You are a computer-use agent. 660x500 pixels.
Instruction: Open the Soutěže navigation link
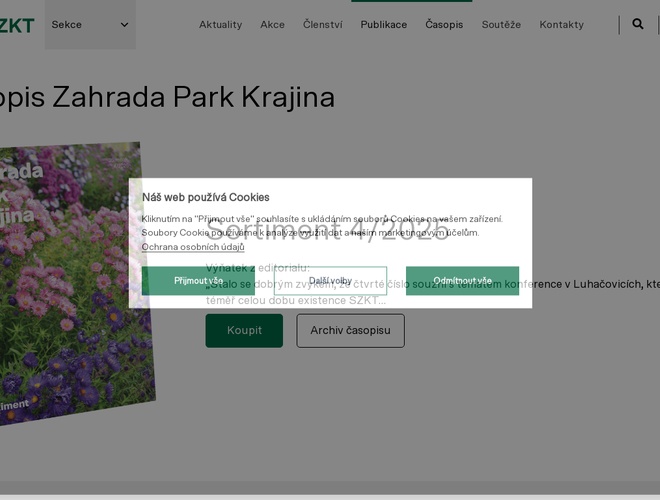(501, 25)
